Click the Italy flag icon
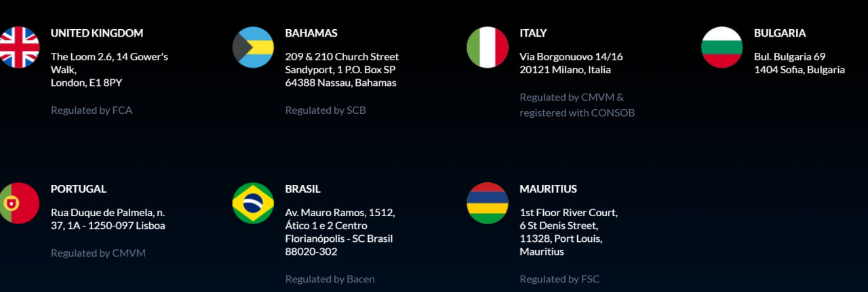The image size is (868, 292). [488, 47]
